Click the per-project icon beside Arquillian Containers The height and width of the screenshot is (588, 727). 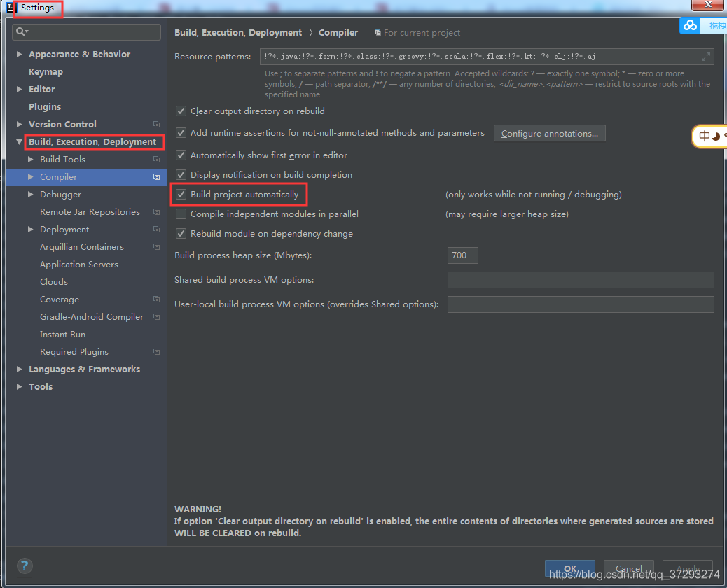click(x=157, y=247)
